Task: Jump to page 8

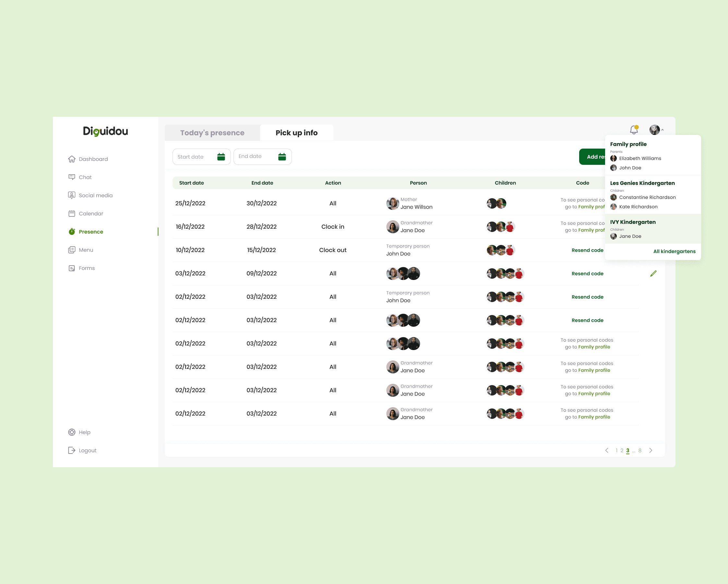Action: click(640, 451)
